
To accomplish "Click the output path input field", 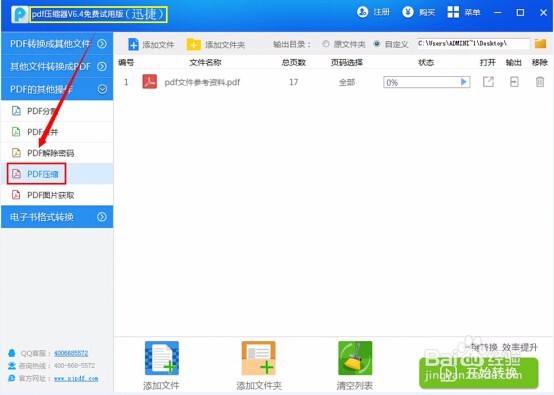I will (473, 43).
